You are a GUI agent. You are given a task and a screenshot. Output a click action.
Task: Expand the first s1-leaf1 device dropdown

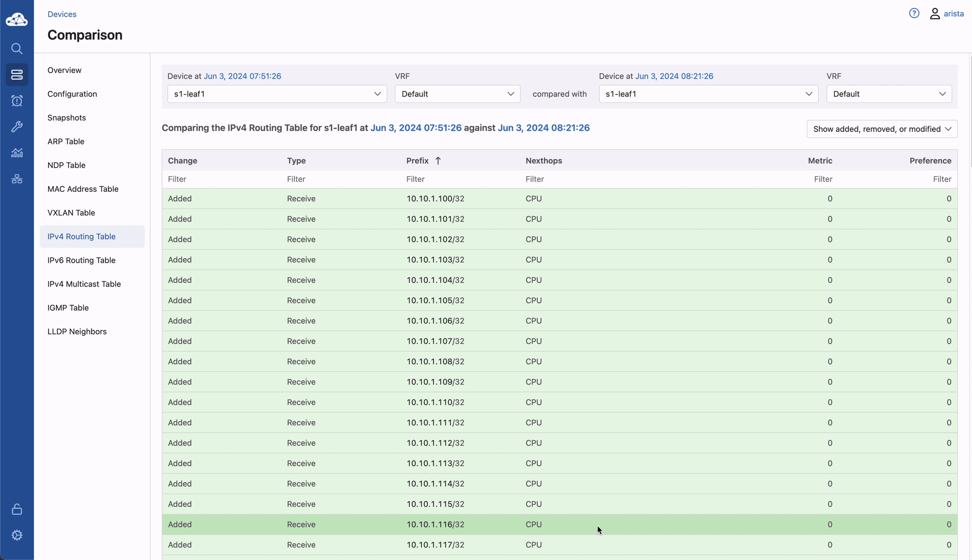(277, 94)
